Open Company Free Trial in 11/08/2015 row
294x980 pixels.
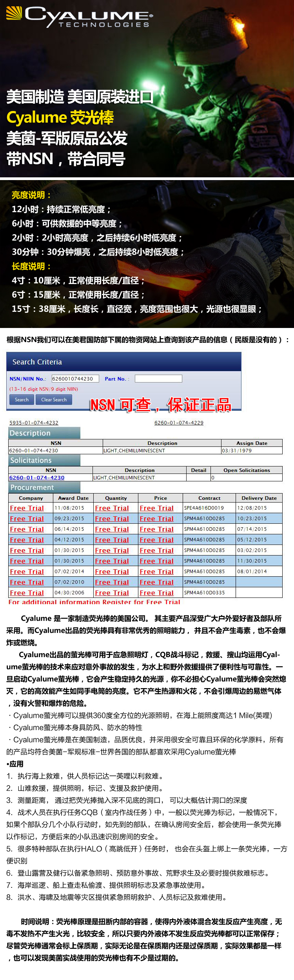27,508
